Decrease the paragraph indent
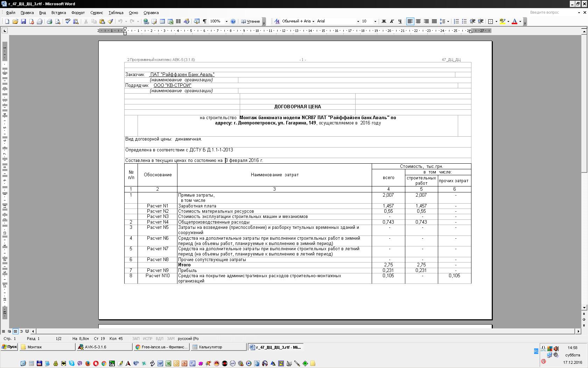Viewport: 588px width, 368px height. [x=472, y=21]
